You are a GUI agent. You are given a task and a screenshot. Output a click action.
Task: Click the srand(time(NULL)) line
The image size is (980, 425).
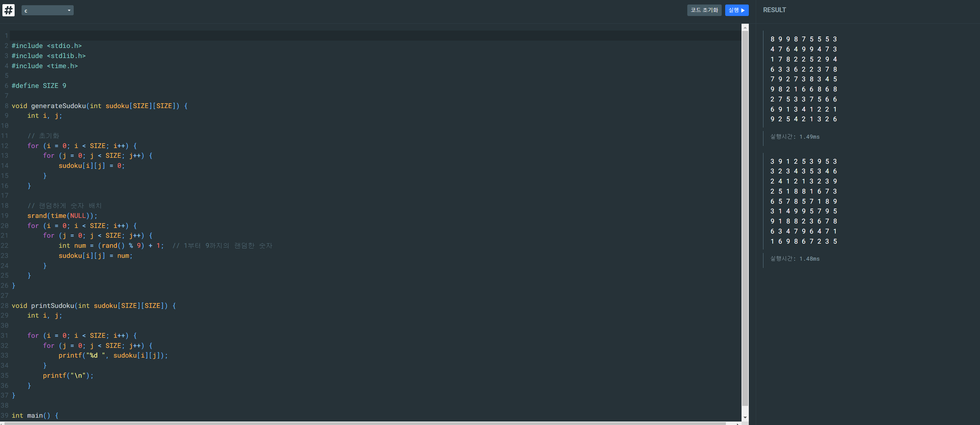(62, 215)
